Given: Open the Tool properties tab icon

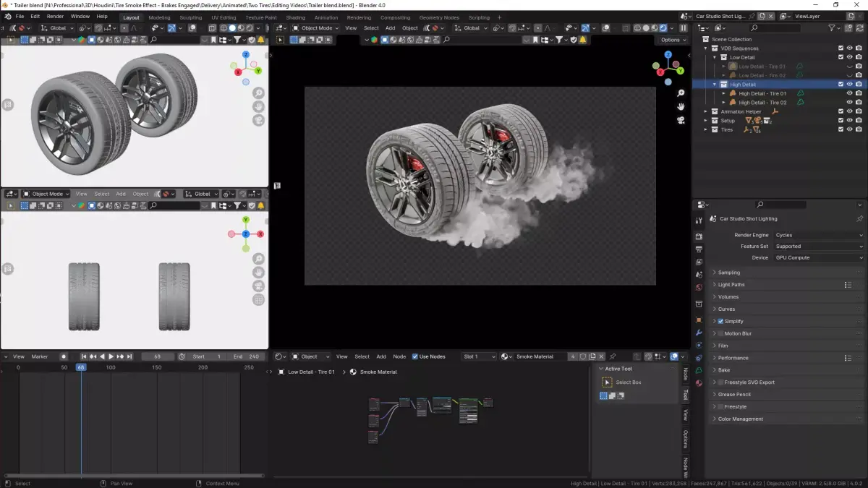Looking at the screenshot, I should coord(699,221).
